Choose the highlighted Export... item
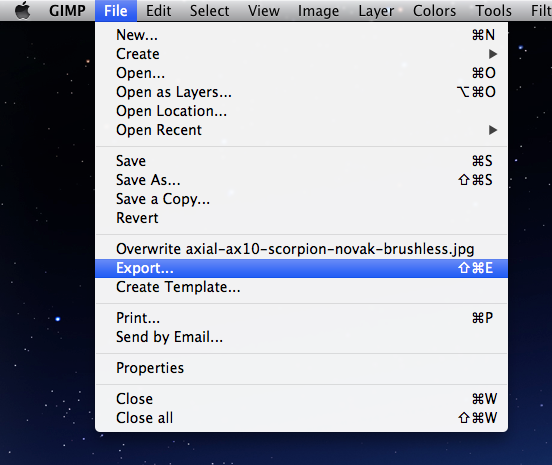This screenshot has width=552, height=465. click(301, 268)
